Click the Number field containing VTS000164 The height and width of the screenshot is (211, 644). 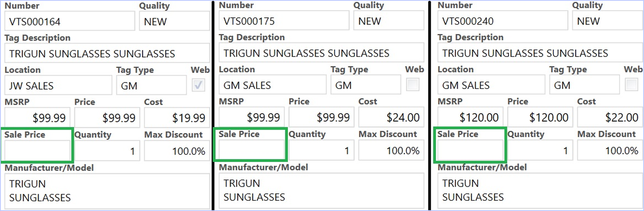pyautogui.click(x=70, y=21)
